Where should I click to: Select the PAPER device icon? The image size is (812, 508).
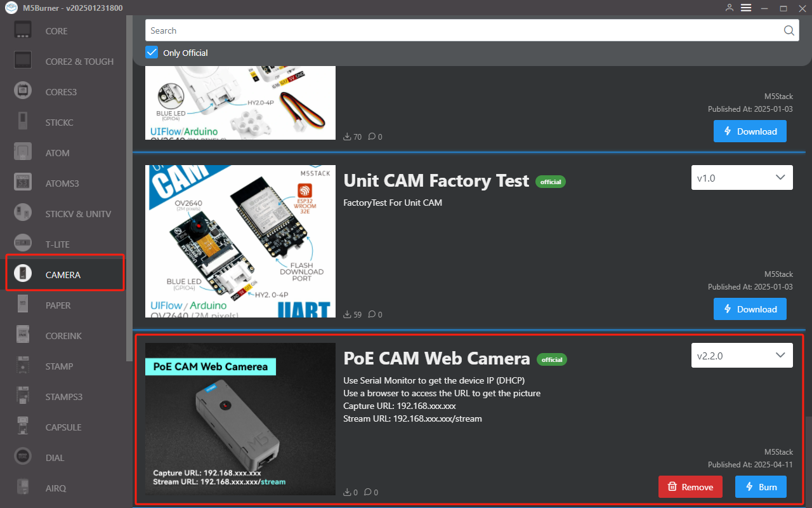[23, 304]
